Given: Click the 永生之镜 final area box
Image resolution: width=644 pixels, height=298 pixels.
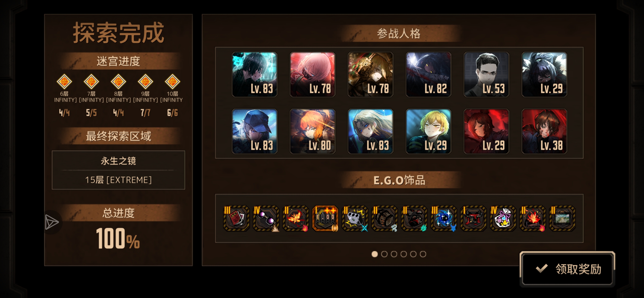Looking at the screenshot, I should [118, 170].
